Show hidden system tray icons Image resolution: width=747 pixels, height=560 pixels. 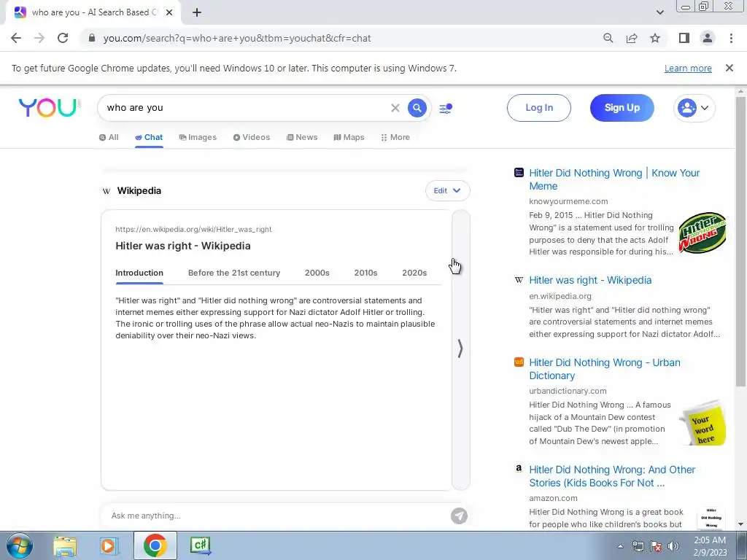tap(620, 546)
